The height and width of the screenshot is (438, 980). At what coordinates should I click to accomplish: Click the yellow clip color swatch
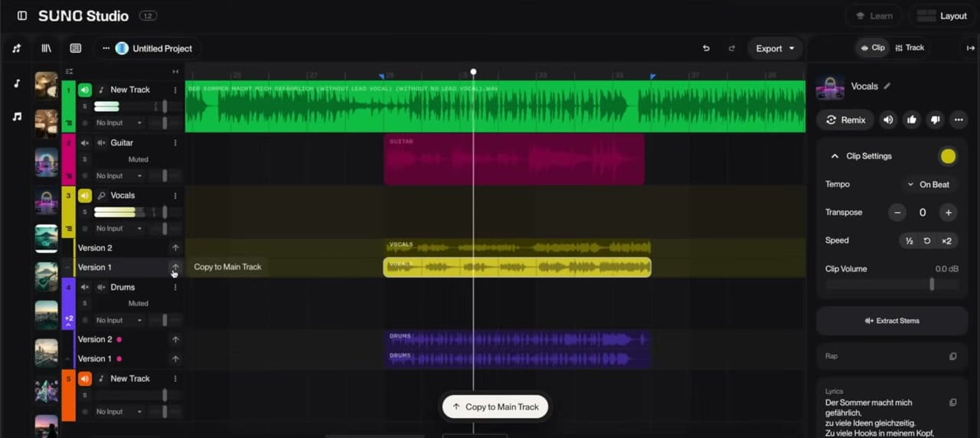tap(948, 156)
